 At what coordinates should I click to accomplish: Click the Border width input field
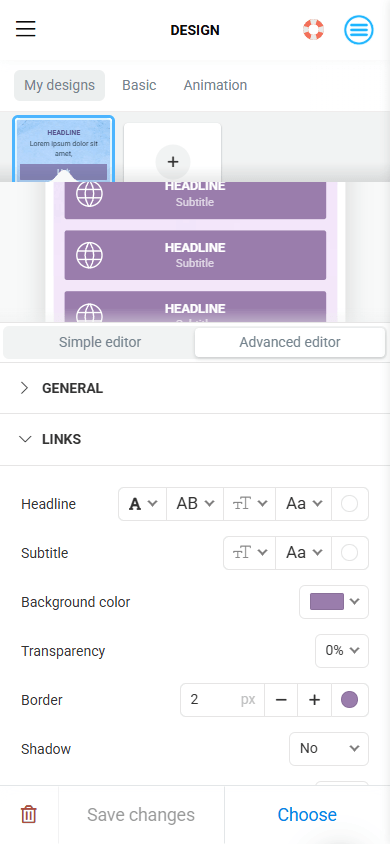click(x=222, y=700)
